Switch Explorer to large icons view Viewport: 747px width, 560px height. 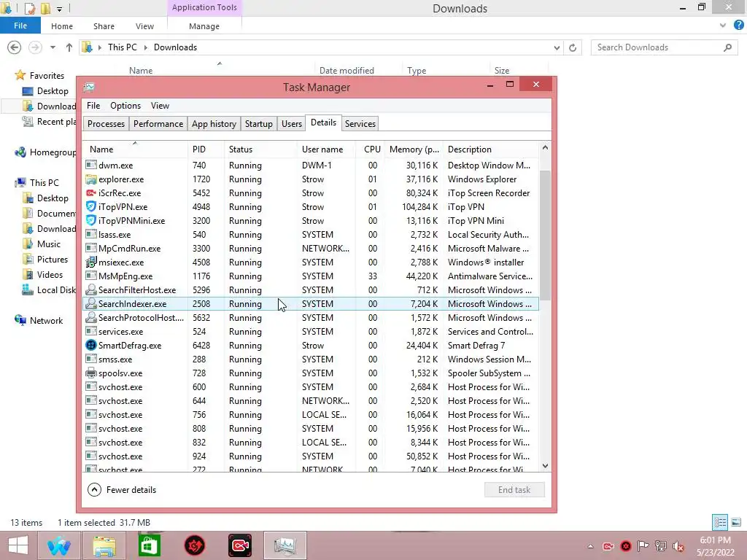pos(736,522)
